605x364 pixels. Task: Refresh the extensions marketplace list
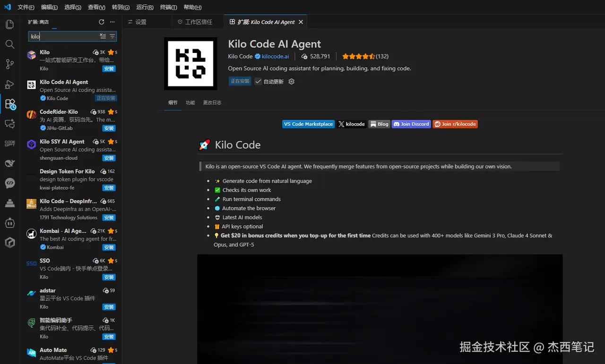(x=101, y=22)
